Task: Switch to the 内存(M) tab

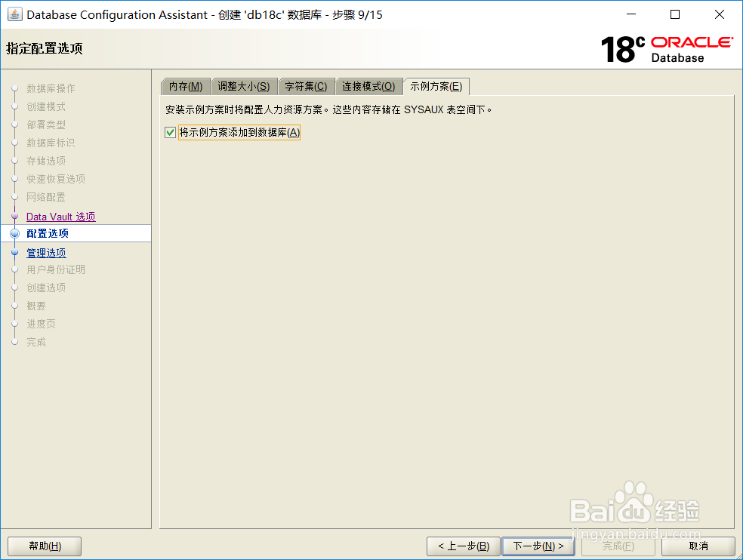Action: 185,86
